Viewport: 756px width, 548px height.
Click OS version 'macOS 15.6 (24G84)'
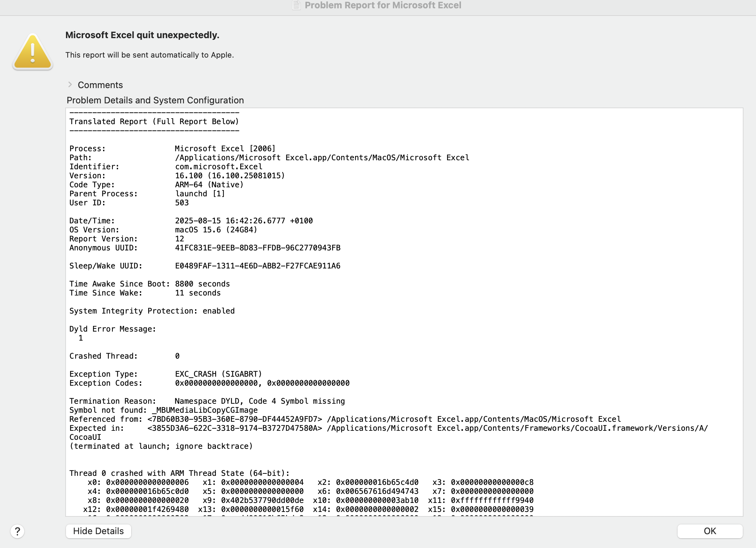pos(216,230)
